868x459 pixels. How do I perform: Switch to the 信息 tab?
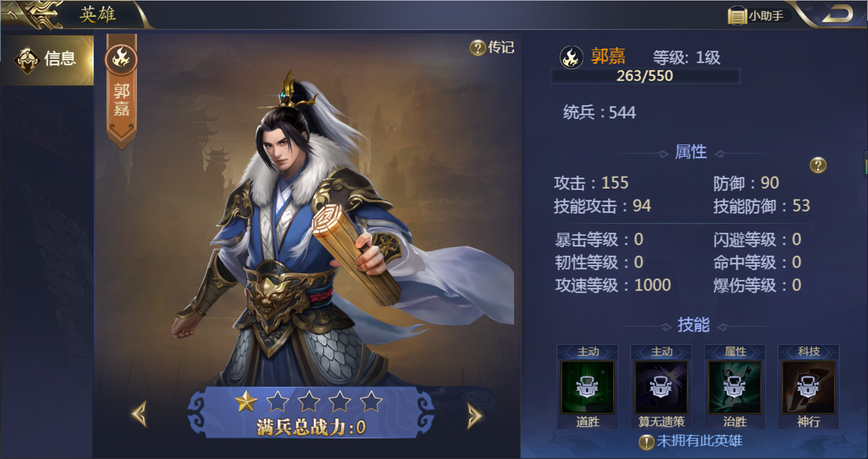47,59
